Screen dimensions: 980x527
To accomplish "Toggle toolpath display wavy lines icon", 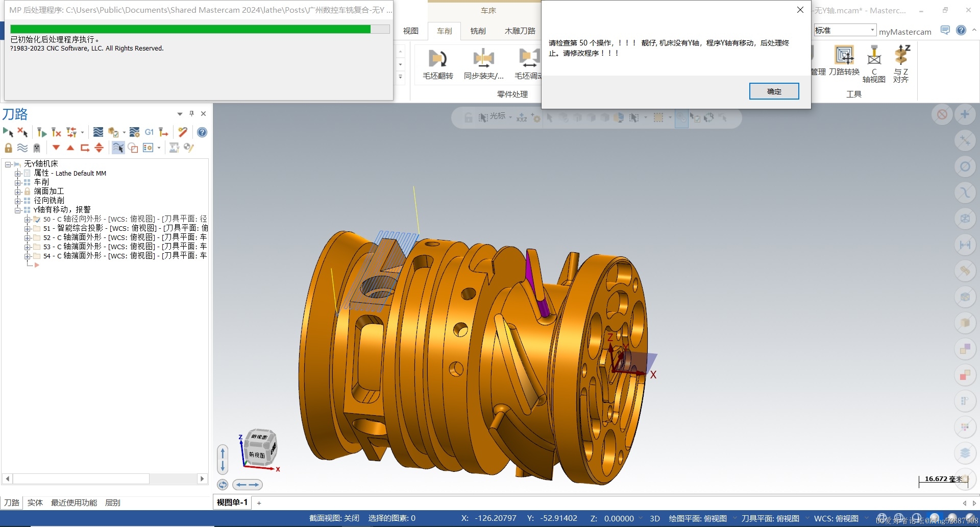I will (x=22, y=148).
